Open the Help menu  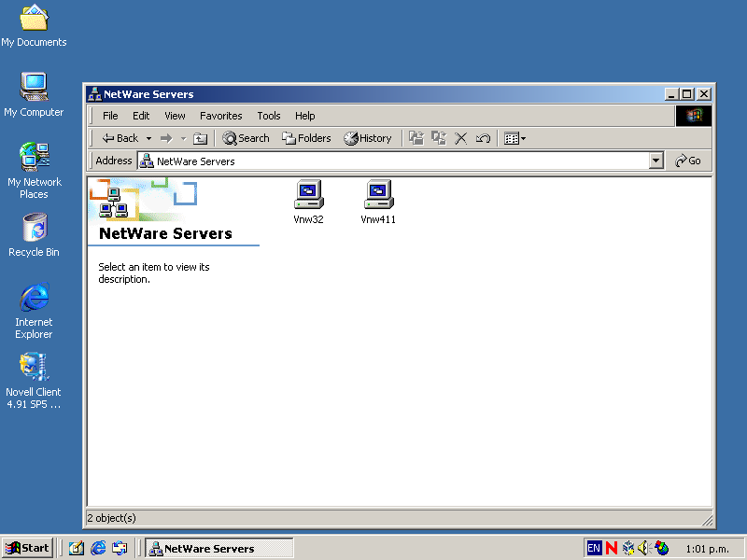[x=305, y=116]
